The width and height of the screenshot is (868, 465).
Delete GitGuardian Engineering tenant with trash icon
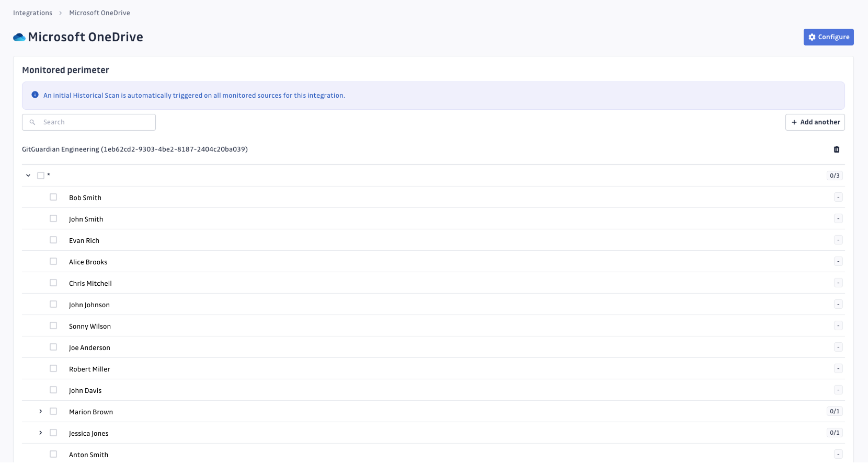point(836,149)
